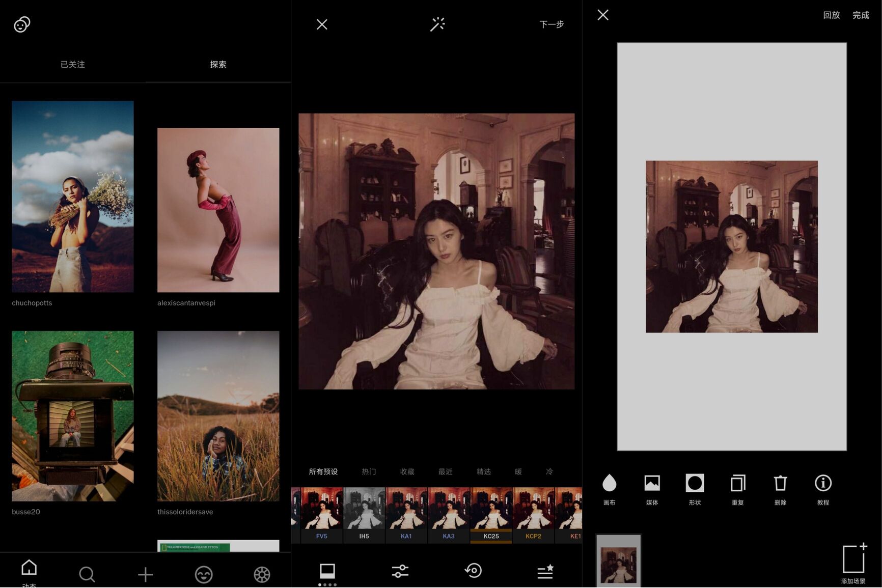This screenshot has height=588, width=882.
Task: Tap the film wheel icon in bottom nav
Action: click(262, 575)
